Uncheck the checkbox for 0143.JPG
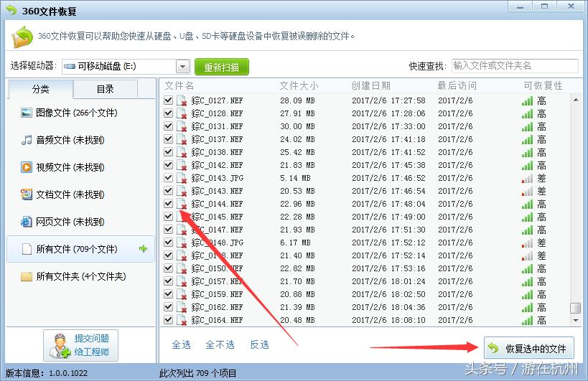Image resolution: width=588 pixels, height=381 pixels. point(169,177)
